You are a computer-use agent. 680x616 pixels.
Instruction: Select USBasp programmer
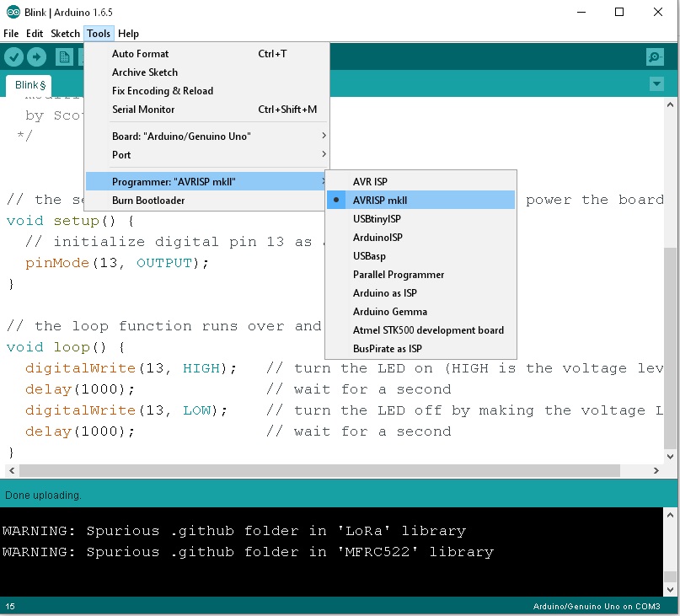point(420,256)
